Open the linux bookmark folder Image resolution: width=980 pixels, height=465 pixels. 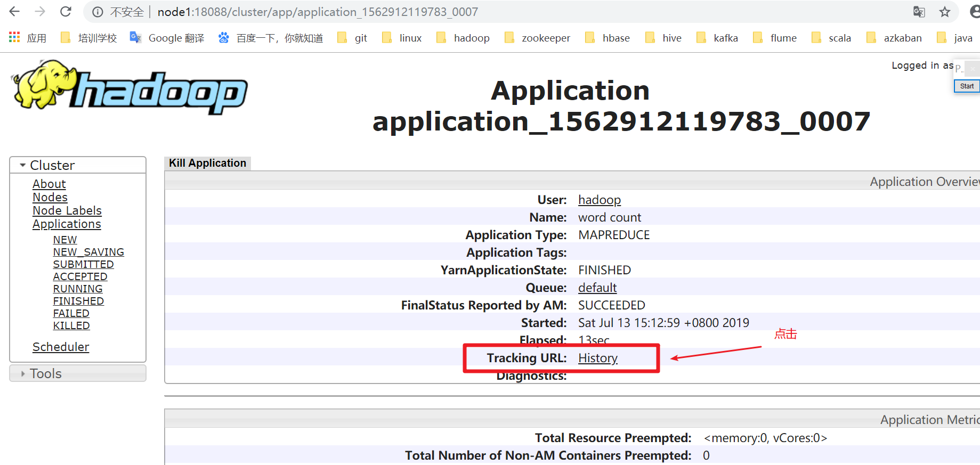click(x=402, y=38)
